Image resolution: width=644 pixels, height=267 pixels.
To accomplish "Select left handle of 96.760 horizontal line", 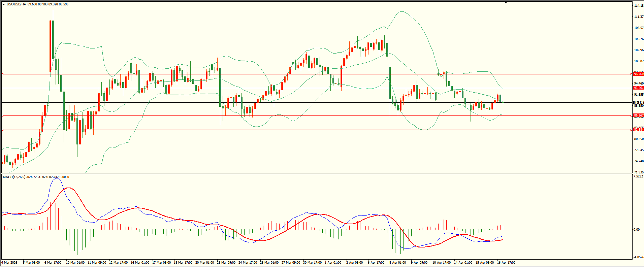I will pyautogui.click(x=3, y=74).
